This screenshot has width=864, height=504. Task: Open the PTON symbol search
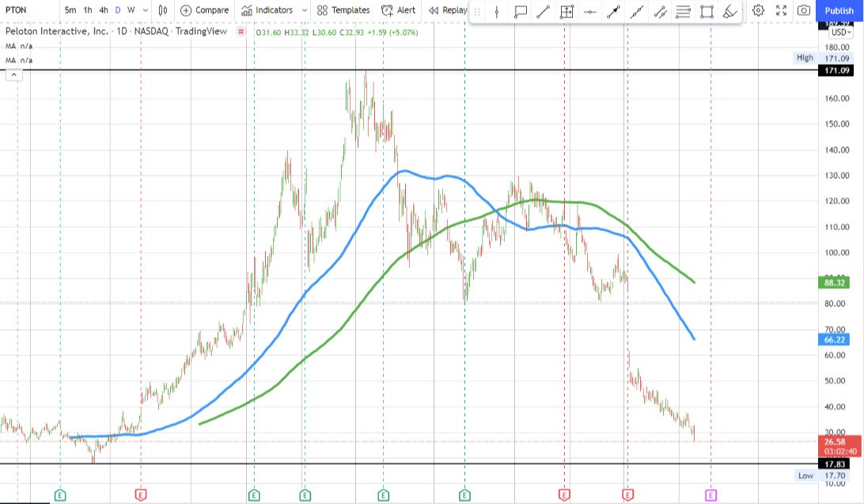[16, 10]
